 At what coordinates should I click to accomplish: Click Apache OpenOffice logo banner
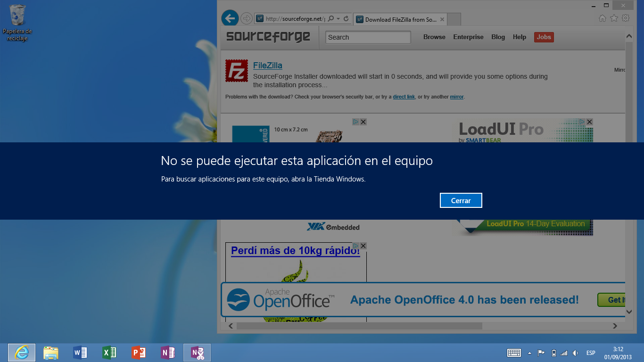[281, 299]
